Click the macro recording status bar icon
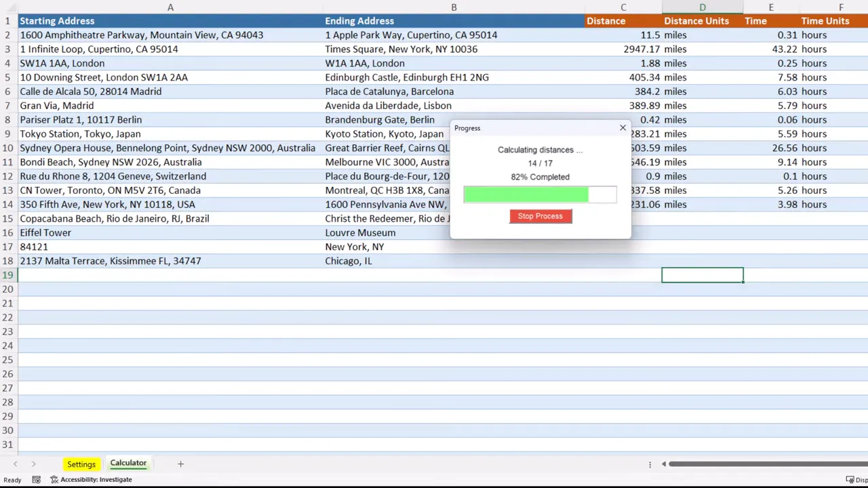The width and height of the screenshot is (868, 488). pos(36,479)
